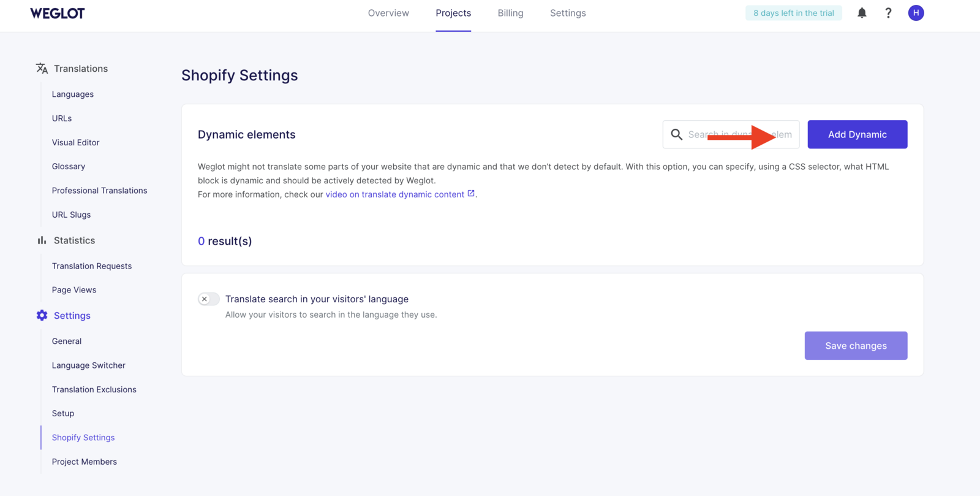Click the Save changes button
The image size is (980, 496).
tap(856, 346)
